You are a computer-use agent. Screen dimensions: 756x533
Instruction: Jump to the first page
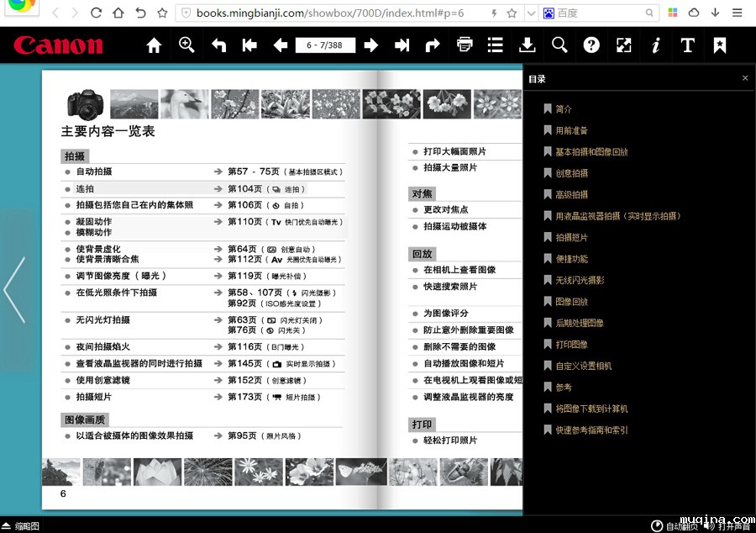pos(249,45)
